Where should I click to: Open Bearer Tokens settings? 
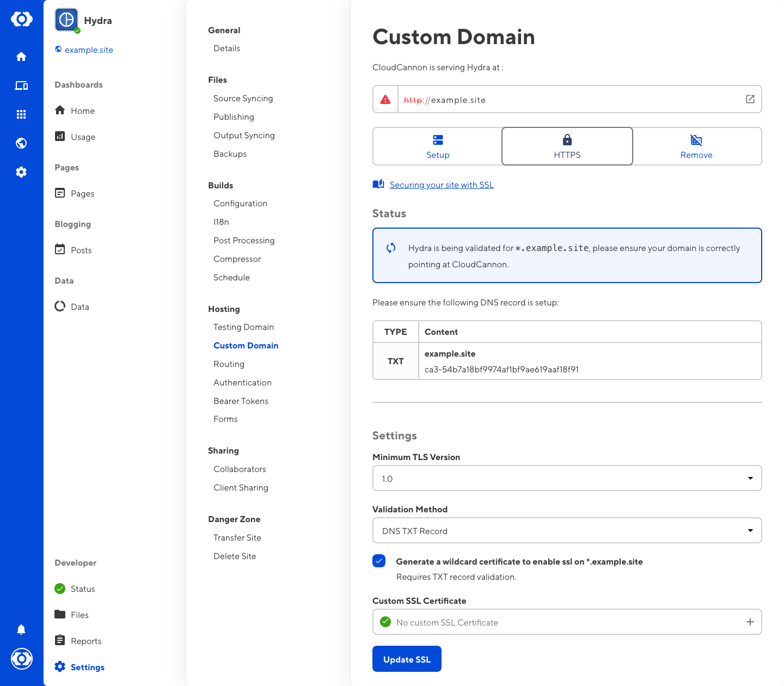pos(241,401)
